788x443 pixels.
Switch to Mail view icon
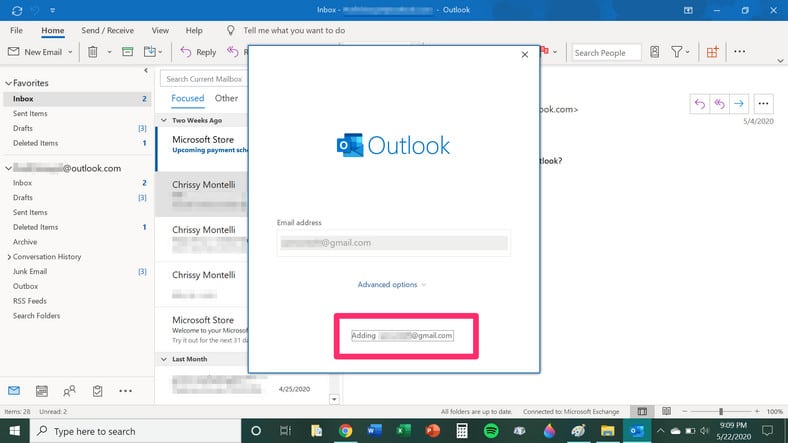pos(14,390)
